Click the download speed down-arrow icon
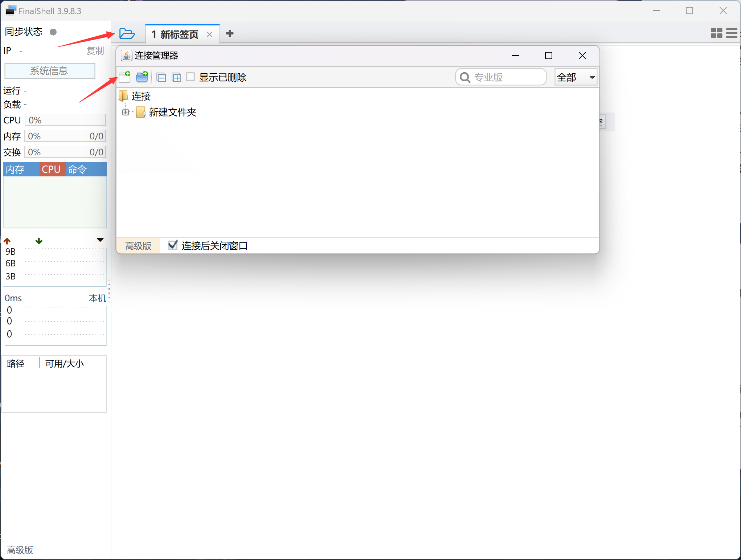 (39, 241)
